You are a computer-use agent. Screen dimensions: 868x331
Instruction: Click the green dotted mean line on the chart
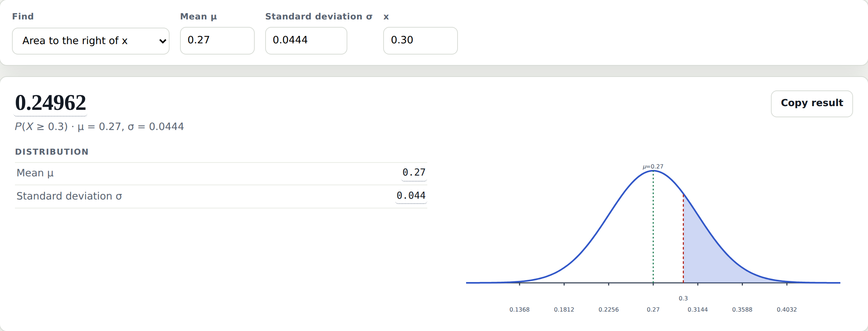coord(653,227)
